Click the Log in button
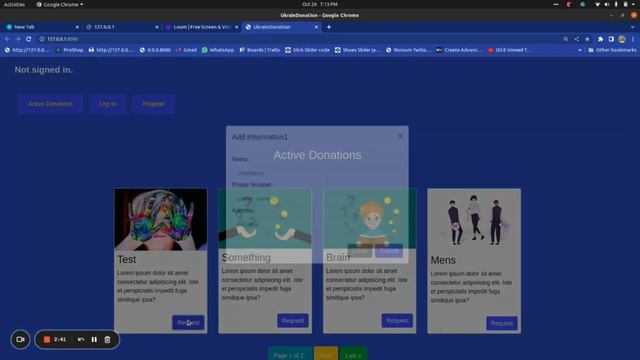The height and width of the screenshot is (360, 640). (x=107, y=104)
